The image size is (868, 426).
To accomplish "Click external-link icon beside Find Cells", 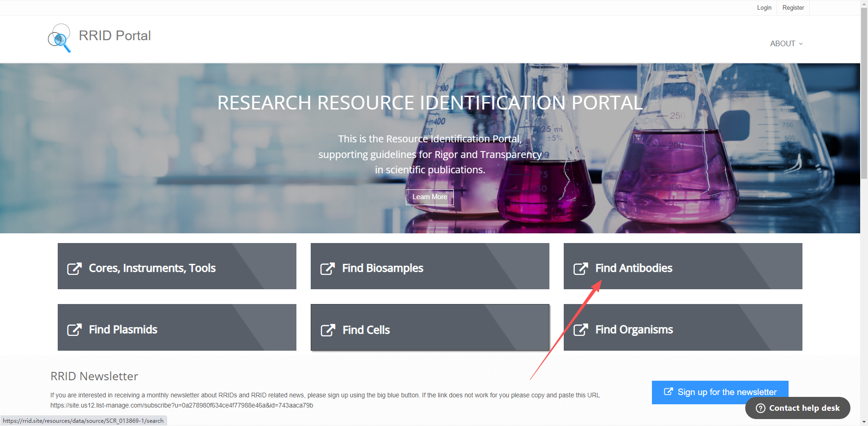I will click(328, 330).
